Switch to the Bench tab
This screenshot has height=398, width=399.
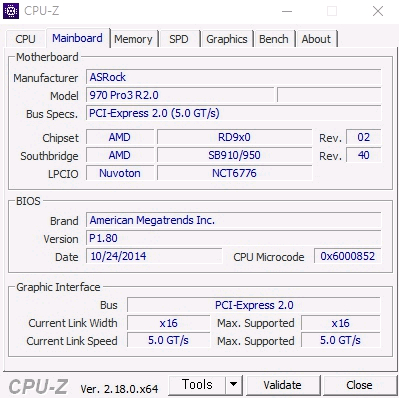click(x=274, y=39)
